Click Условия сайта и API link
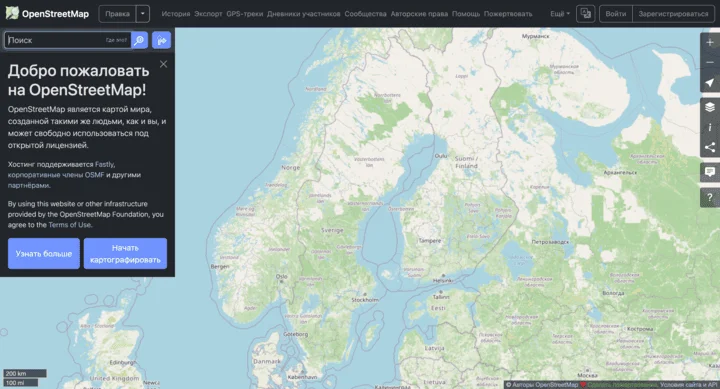720x389 pixels. click(688, 385)
